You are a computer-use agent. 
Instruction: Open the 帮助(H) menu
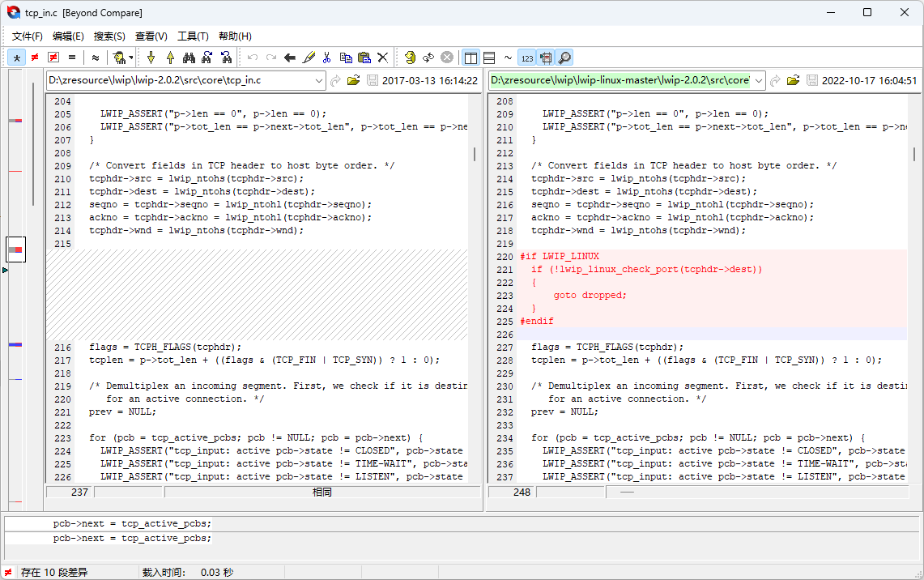(x=235, y=36)
